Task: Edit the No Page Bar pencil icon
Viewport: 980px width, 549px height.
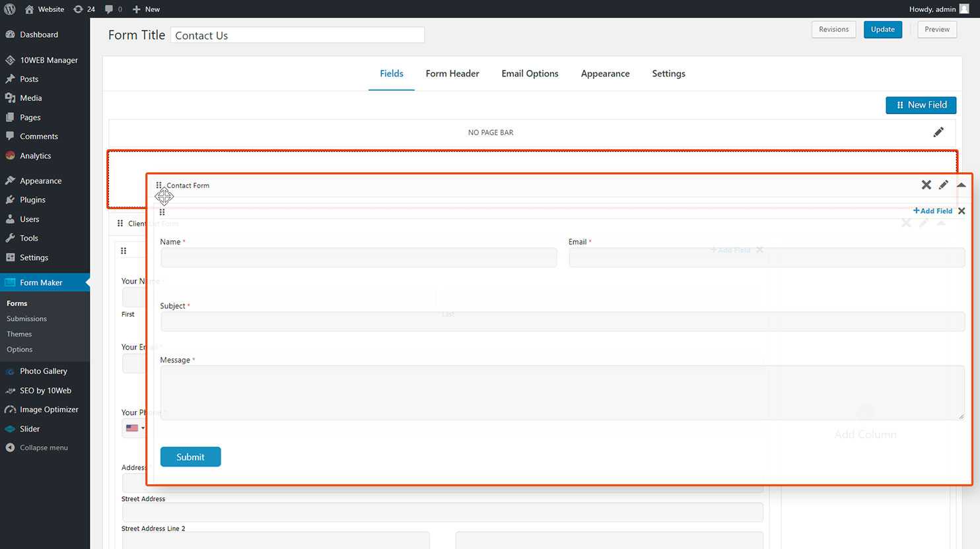Action: (x=938, y=132)
